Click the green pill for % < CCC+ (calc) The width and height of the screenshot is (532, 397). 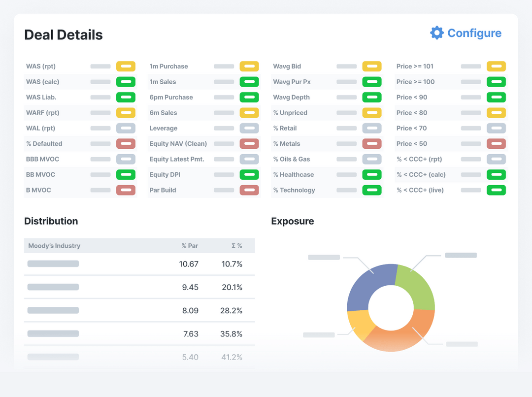tap(496, 174)
